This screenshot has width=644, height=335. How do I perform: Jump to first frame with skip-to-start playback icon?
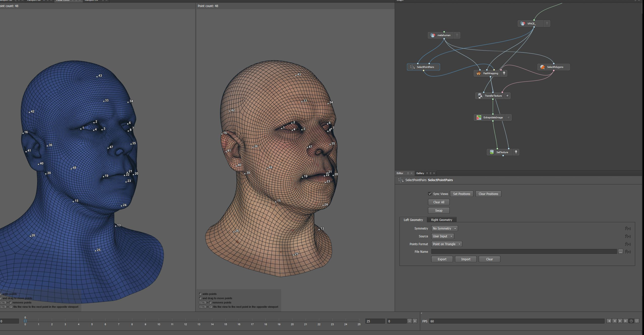609,321
